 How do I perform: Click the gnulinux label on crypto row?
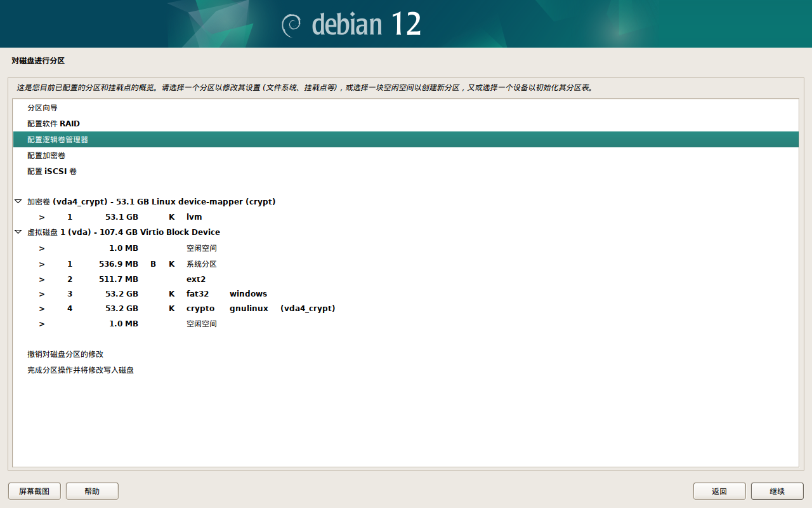249,309
